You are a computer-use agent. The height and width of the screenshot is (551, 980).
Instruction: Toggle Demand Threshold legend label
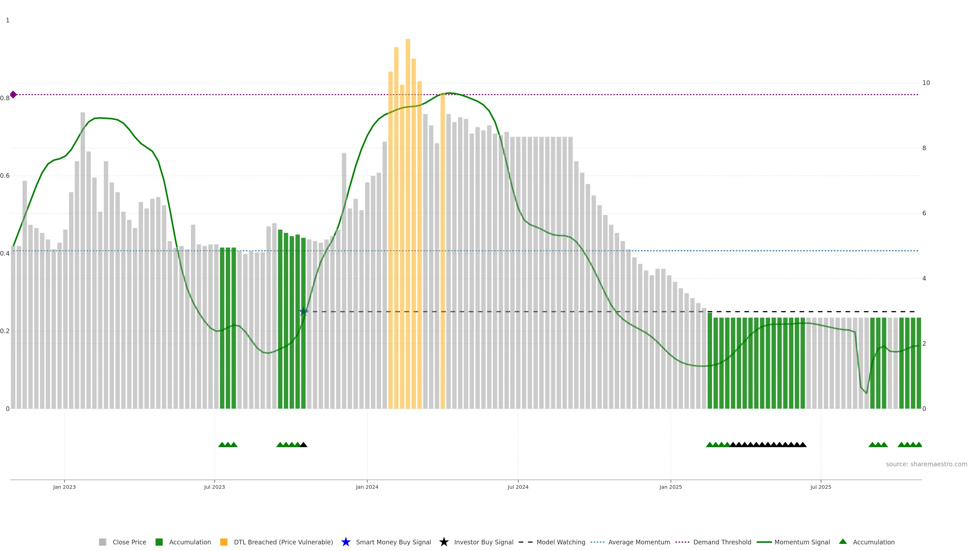point(722,542)
